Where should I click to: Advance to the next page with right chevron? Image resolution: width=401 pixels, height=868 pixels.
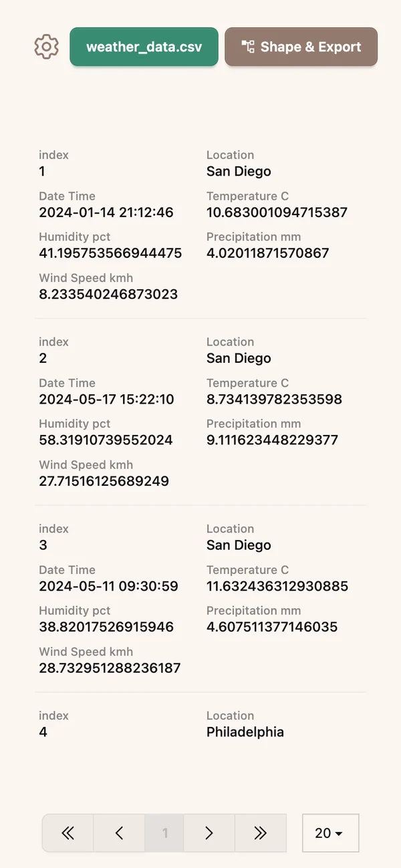209,833
